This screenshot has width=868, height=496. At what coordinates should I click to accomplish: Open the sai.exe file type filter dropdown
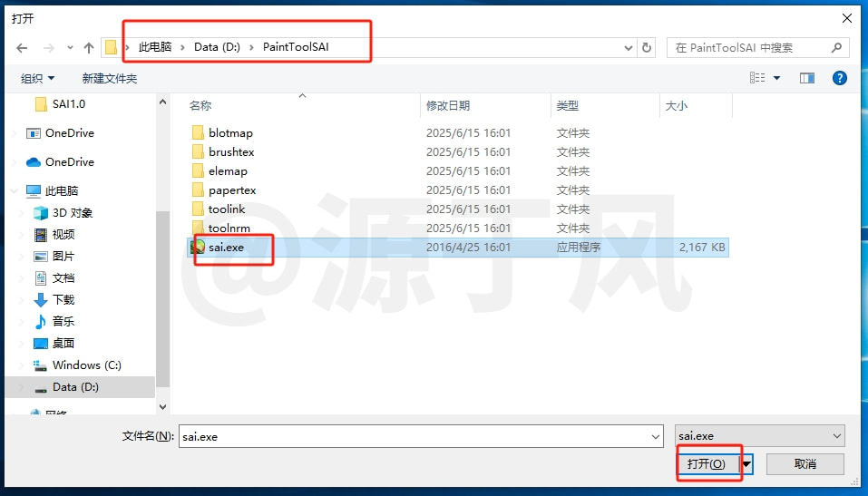[x=759, y=436]
